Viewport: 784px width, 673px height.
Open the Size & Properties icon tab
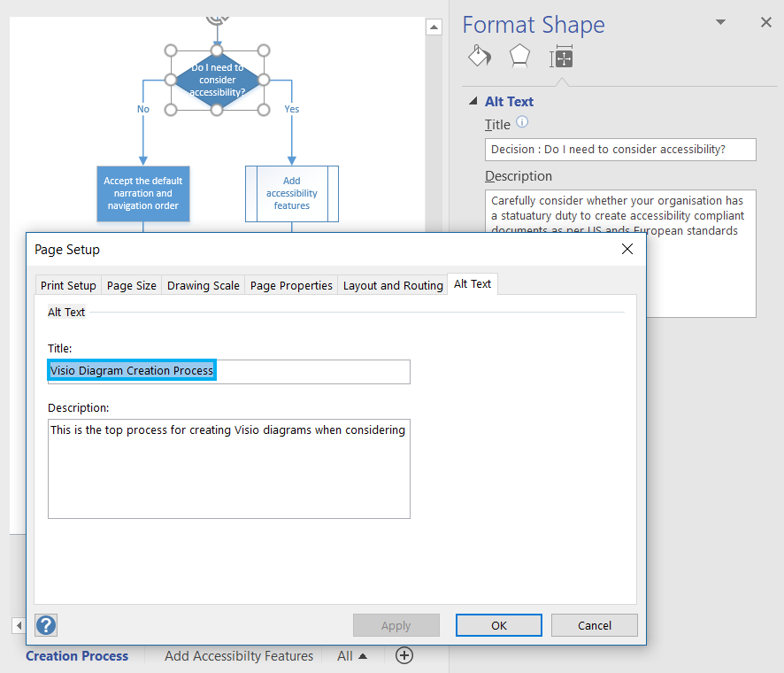pyautogui.click(x=561, y=57)
